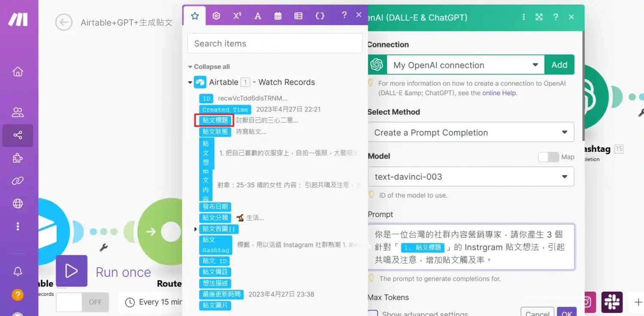
Task: Click the Airtable module on canvas
Action: [54, 232]
